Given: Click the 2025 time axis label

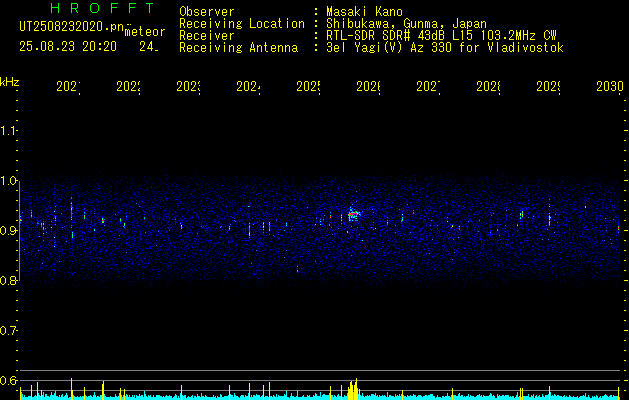Looking at the screenshot, I should 308,86.
